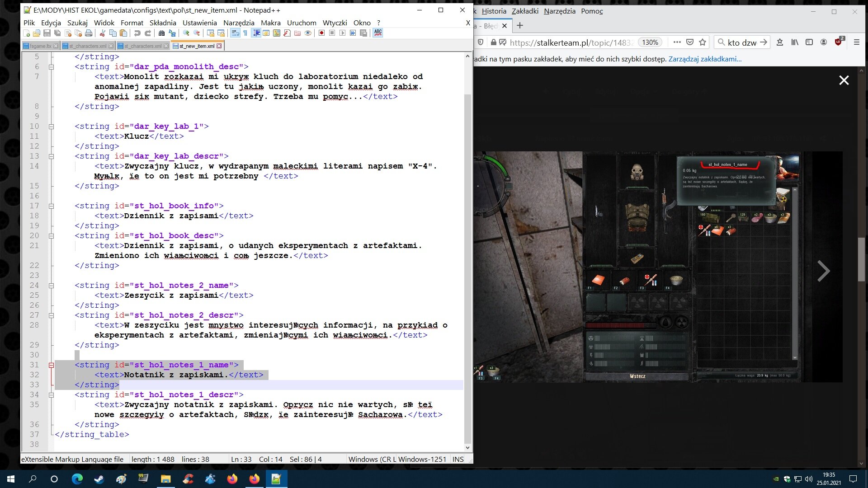Screen dimensions: 868x488
Task: Click the Print icon in Notepad++ toolbar
Action: (89, 33)
